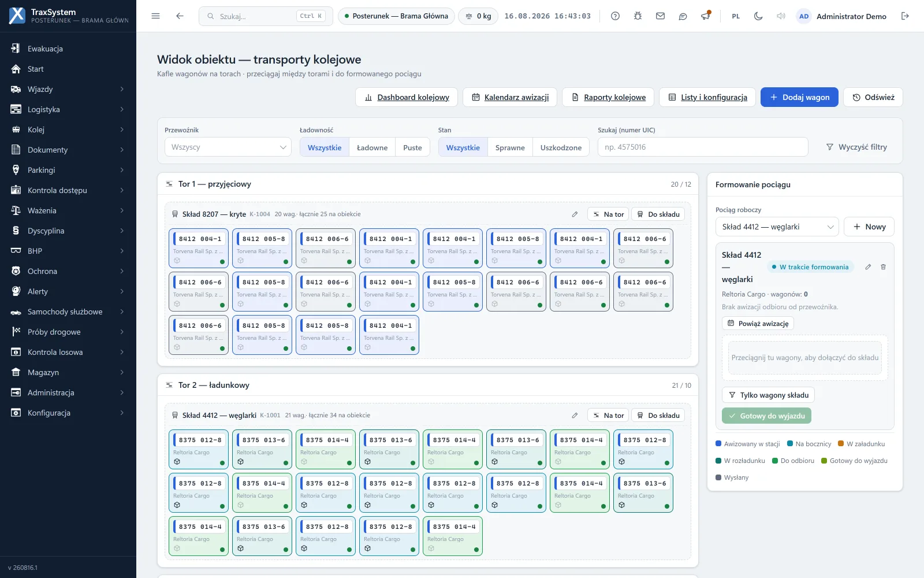The image size is (924, 578).
Task: Click the bug report icon
Action: pos(638,16)
